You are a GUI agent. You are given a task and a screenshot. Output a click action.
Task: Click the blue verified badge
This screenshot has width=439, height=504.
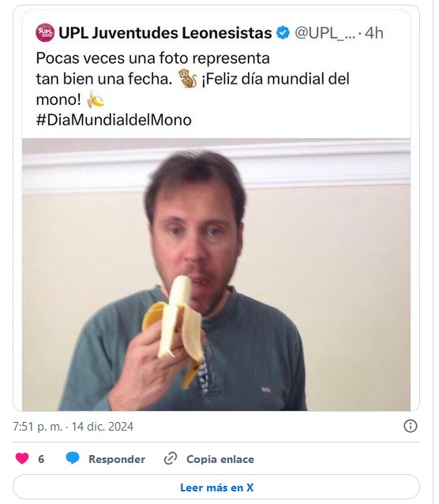[283, 33]
